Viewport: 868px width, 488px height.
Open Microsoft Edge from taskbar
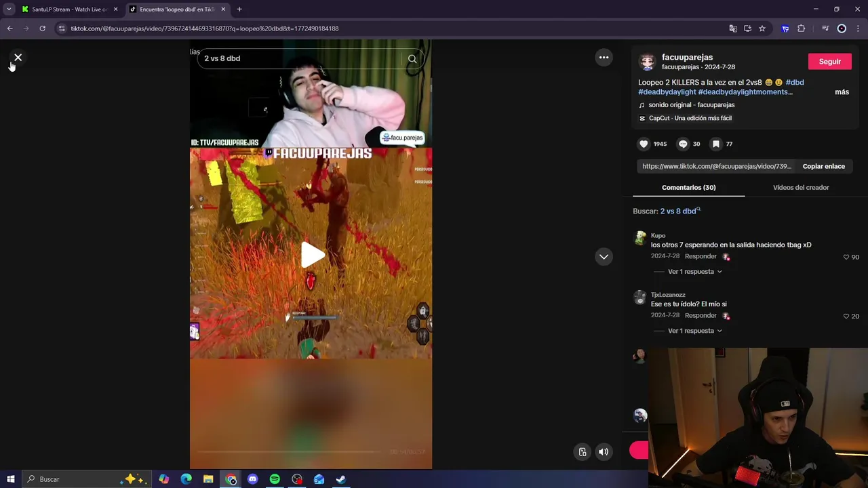pyautogui.click(x=186, y=479)
